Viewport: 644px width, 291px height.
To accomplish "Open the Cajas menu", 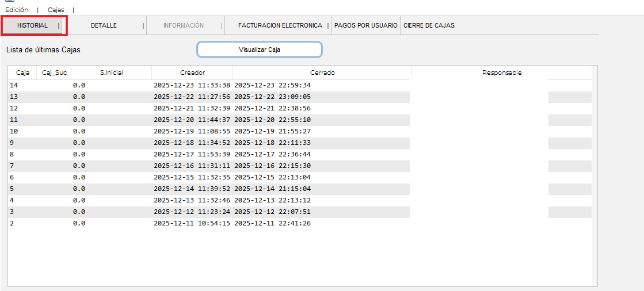I will [x=56, y=10].
